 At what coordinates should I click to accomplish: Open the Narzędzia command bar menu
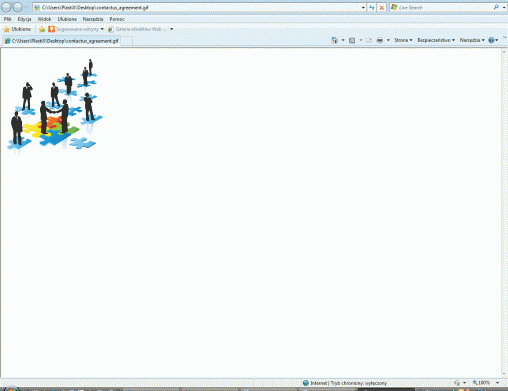pos(472,40)
